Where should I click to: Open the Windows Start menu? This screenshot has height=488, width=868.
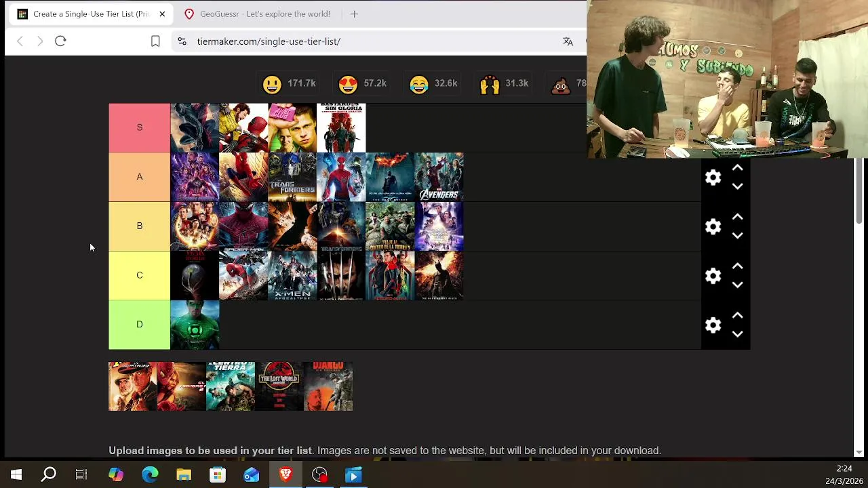pyautogui.click(x=16, y=475)
